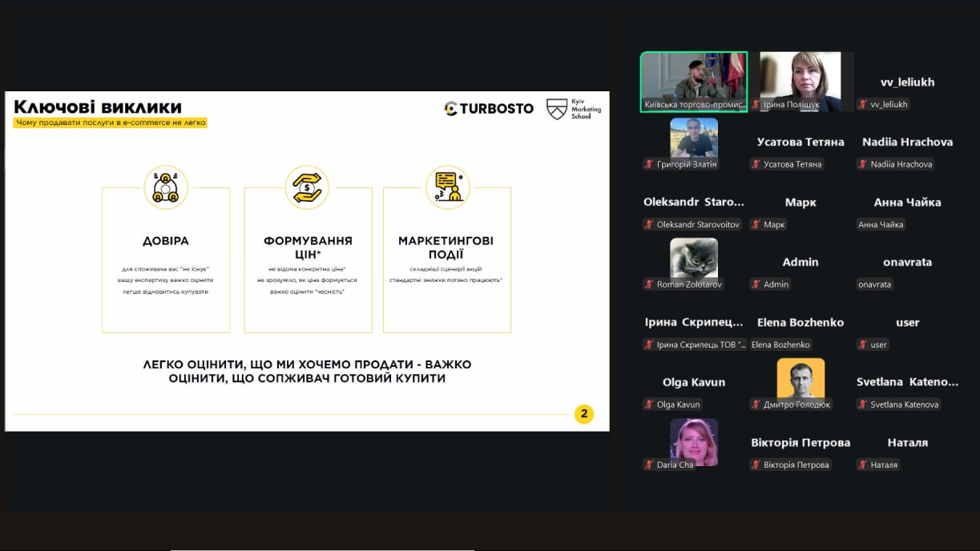Open Григорій Златін's video thumbnail
The width and height of the screenshot is (980, 551).
(x=694, y=139)
